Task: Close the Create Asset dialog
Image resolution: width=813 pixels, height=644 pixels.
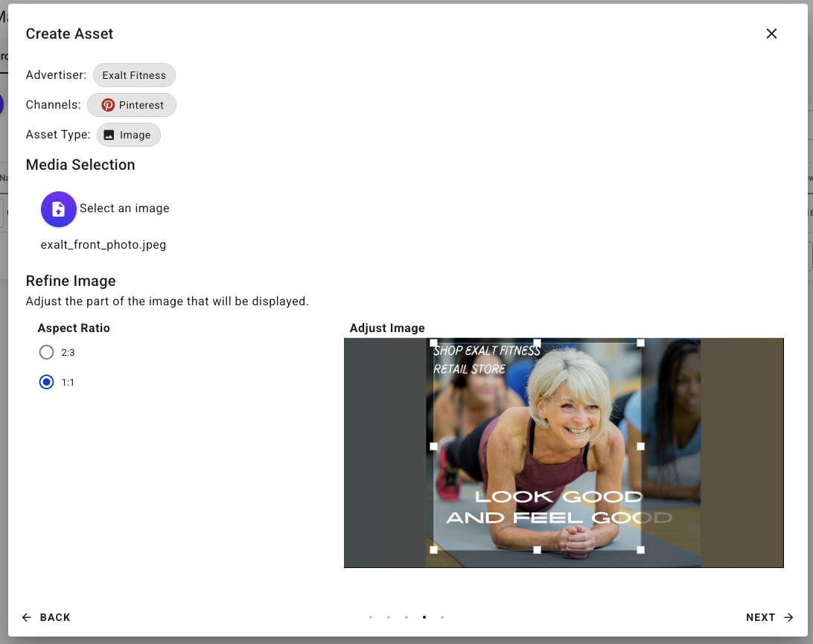Action: 771,34
